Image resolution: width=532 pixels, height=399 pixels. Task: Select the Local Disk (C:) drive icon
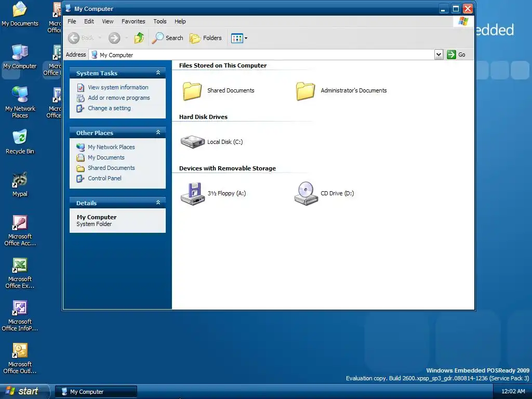click(x=192, y=142)
